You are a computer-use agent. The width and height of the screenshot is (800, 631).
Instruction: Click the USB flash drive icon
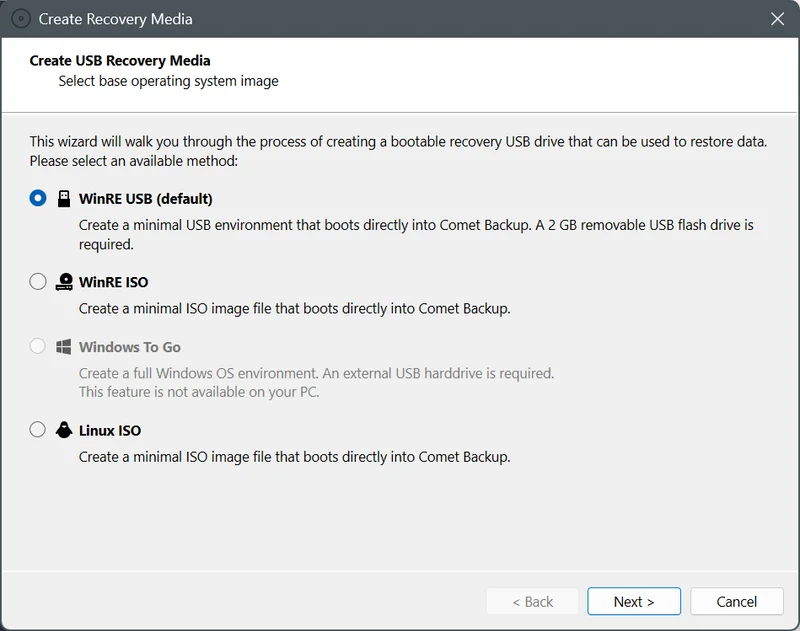click(64, 198)
